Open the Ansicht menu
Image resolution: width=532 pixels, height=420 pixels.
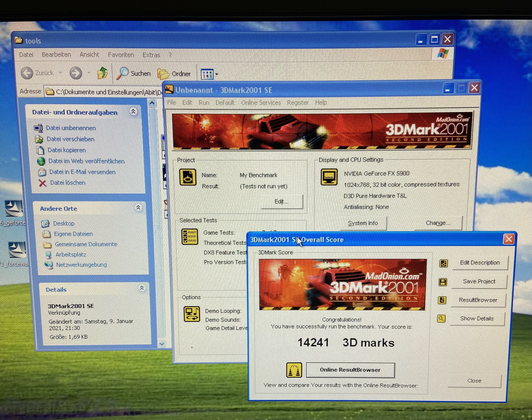pos(90,55)
